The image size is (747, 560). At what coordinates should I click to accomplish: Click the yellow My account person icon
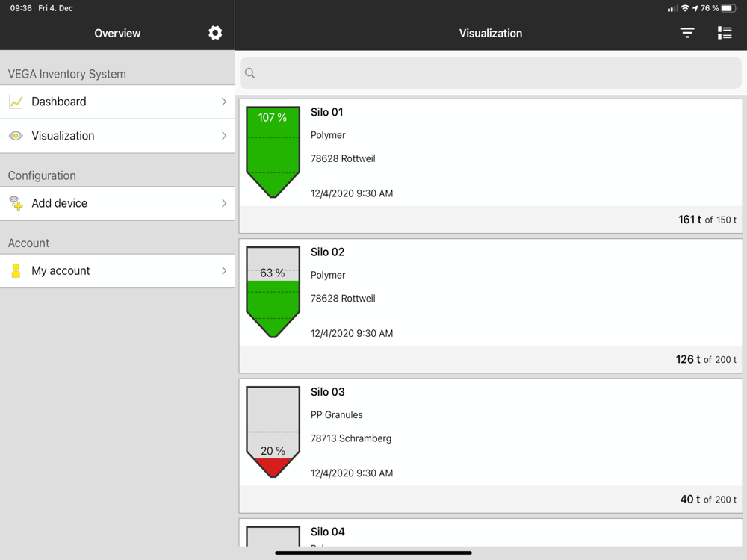16,271
